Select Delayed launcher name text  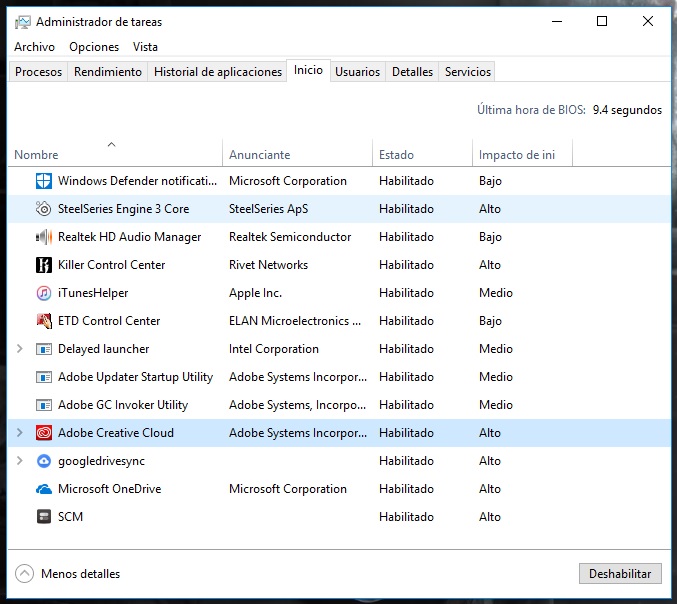coord(104,349)
